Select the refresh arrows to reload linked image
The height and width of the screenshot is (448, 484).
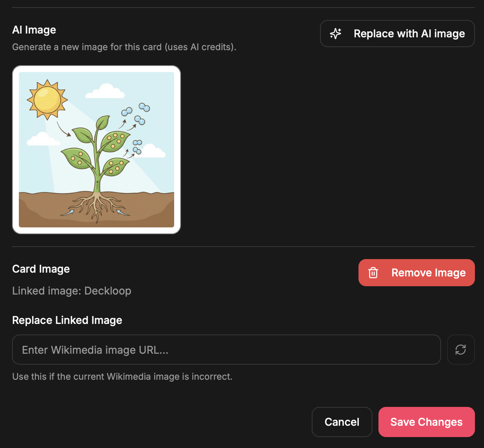461,350
